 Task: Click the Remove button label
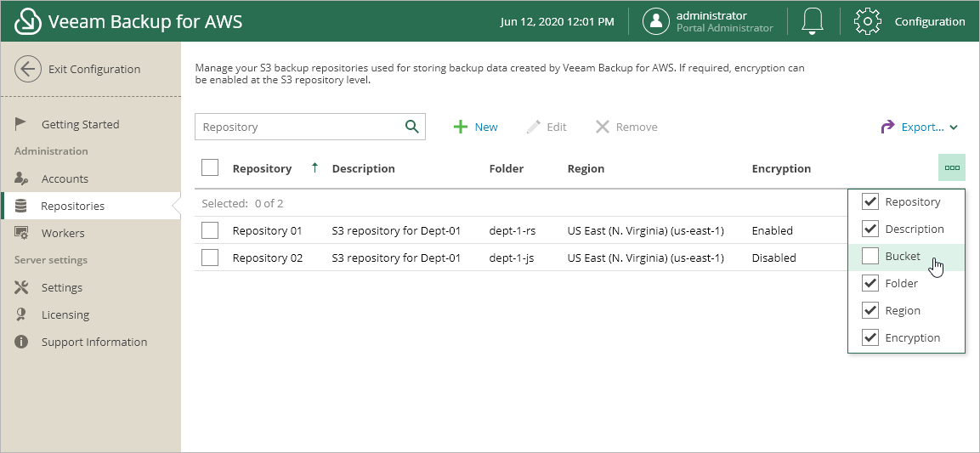point(637,127)
